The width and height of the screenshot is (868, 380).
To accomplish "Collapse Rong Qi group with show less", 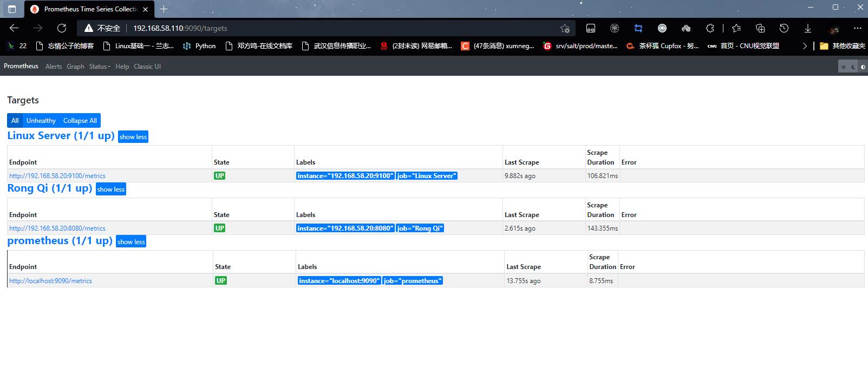I will [111, 189].
